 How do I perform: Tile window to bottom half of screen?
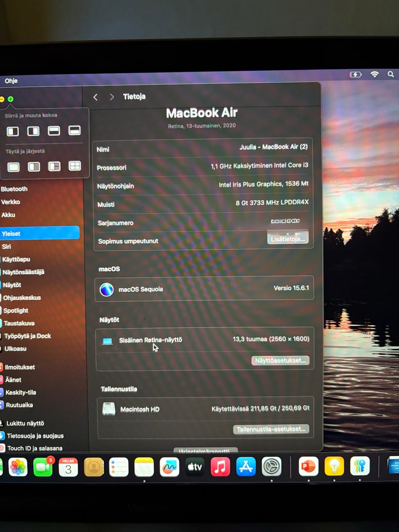coord(74,131)
